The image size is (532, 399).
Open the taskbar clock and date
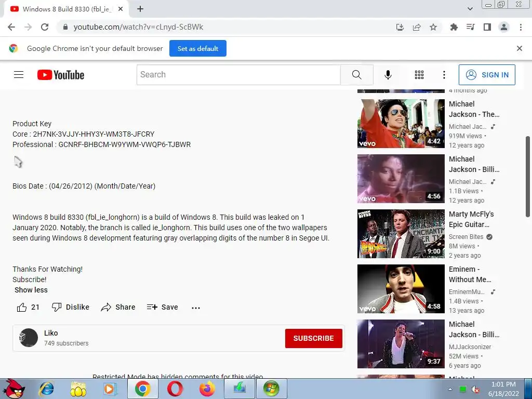[503, 389]
